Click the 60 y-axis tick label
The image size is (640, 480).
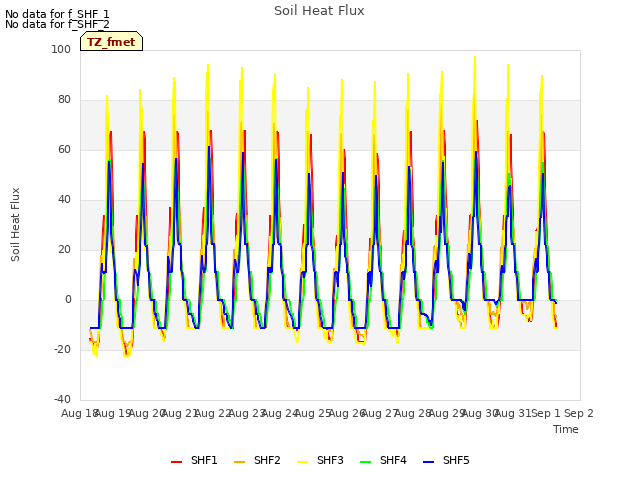click(64, 149)
